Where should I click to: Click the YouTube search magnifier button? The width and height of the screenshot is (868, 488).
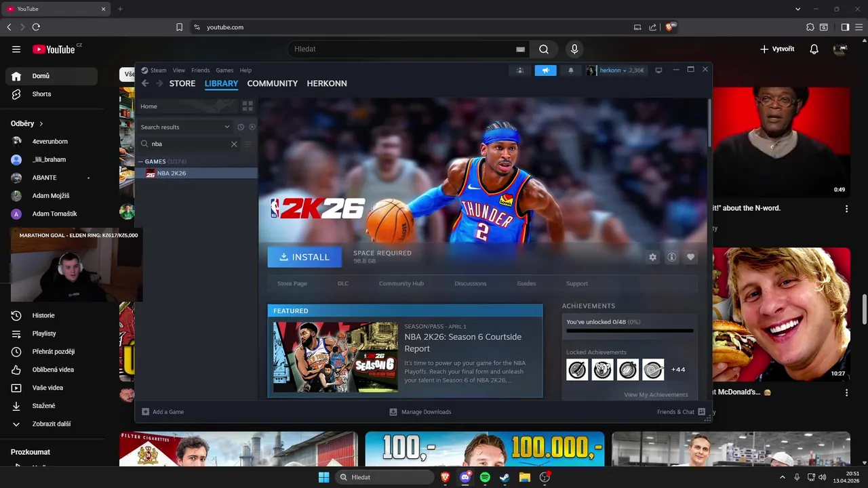click(x=544, y=49)
